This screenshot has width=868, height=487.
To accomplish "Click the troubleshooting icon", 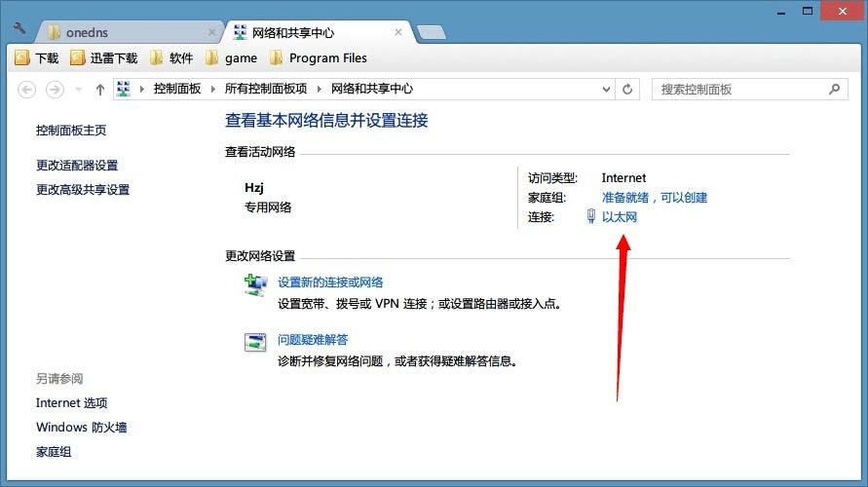I will tap(255, 342).
